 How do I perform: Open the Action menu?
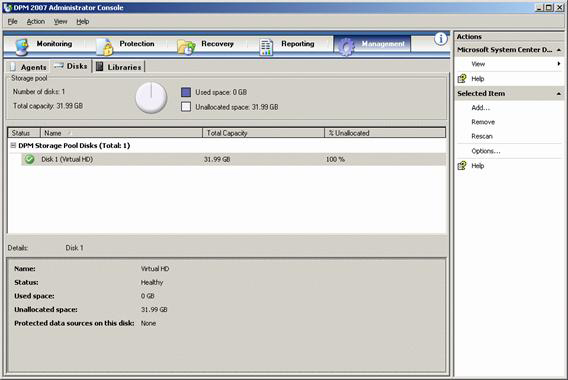click(36, 22)
